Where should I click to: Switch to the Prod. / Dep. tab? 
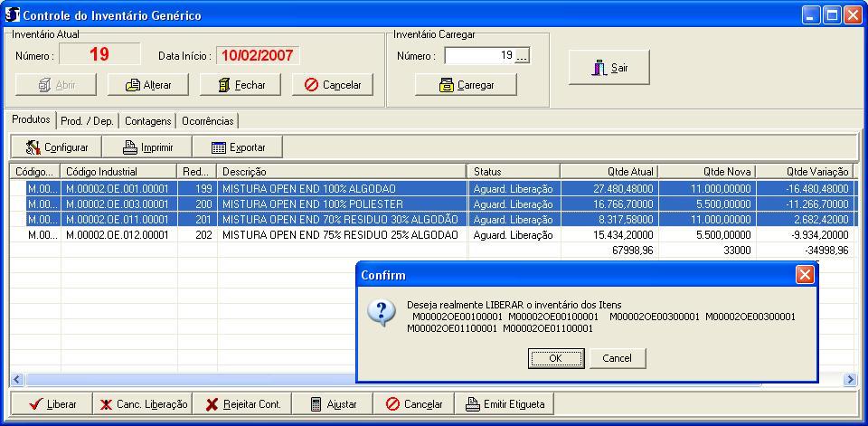pos(87,120)
